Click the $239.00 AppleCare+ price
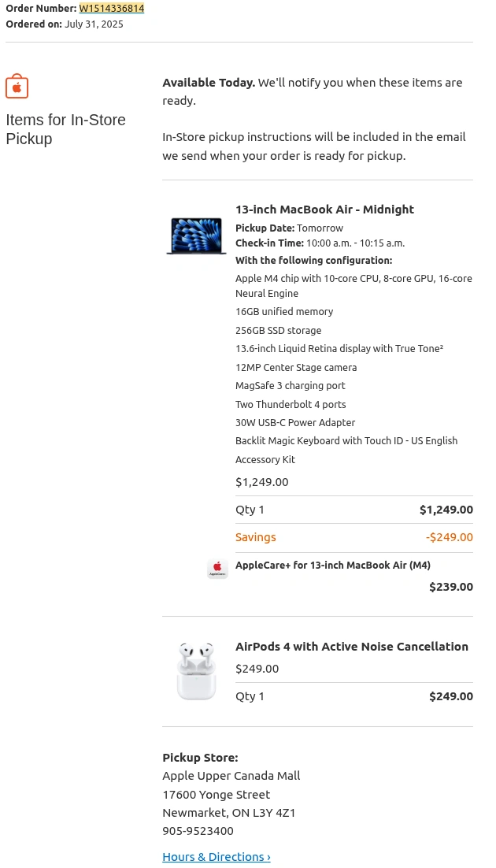Screen dimensions: 496x868 click(450, 587)
